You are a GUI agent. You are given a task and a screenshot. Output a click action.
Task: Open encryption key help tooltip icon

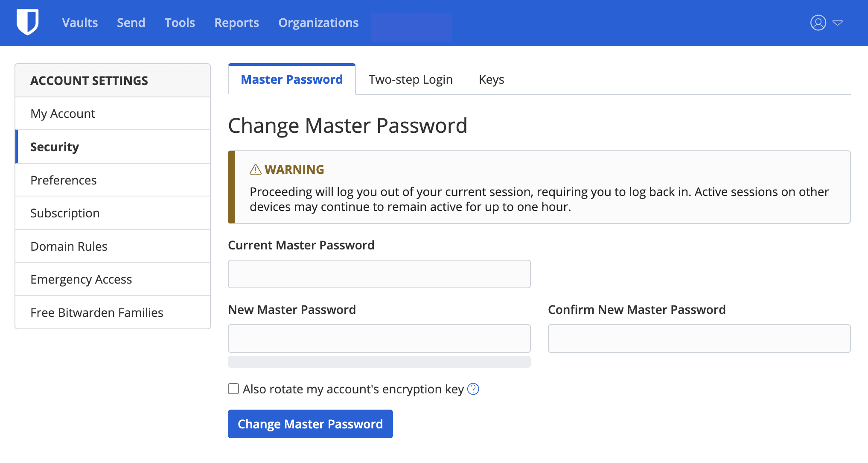[473, 389]
